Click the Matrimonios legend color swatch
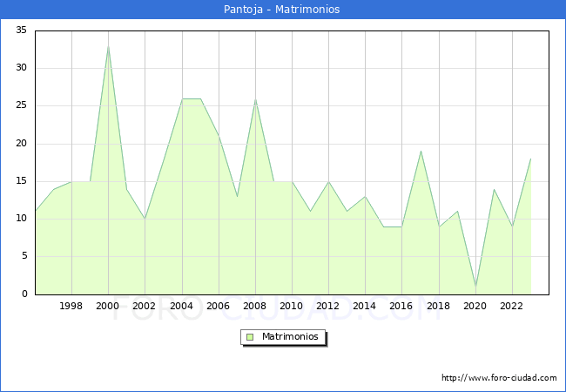 [x=250, y=337]
